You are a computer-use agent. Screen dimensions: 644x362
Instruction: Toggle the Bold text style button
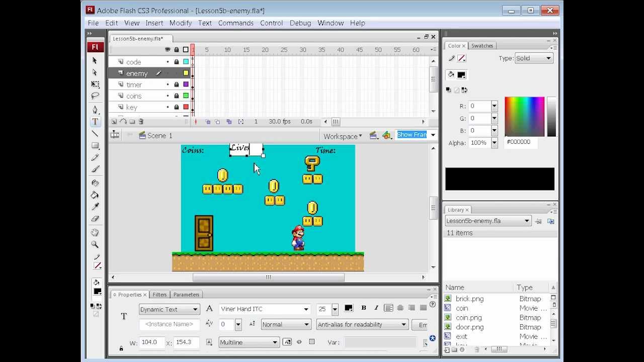click(x=364, y=308)
